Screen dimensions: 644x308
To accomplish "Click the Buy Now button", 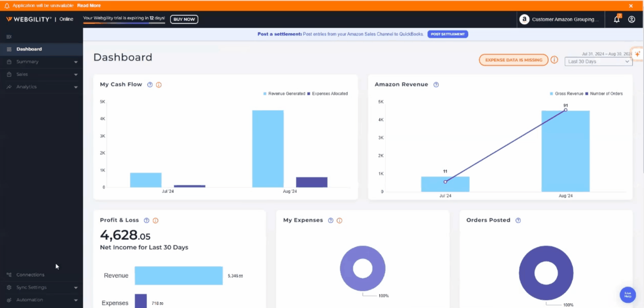I will click(x=184, y=20).
